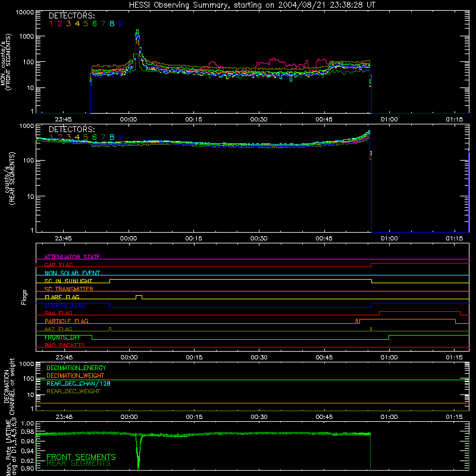Screen dimensions: 476x476
Task: Select the DETECTORS: label in rear segments panel
Action: [71, 129]
